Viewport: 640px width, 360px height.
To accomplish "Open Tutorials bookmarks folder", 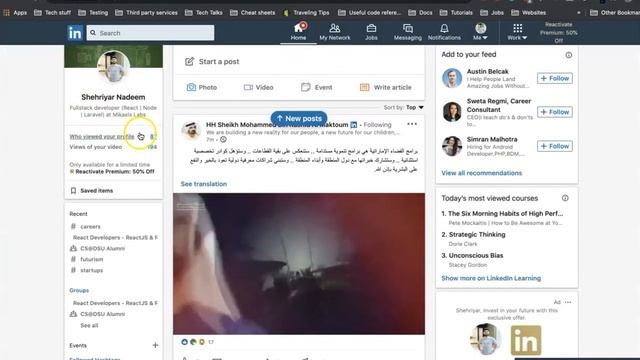I will (x=456, y=13).
